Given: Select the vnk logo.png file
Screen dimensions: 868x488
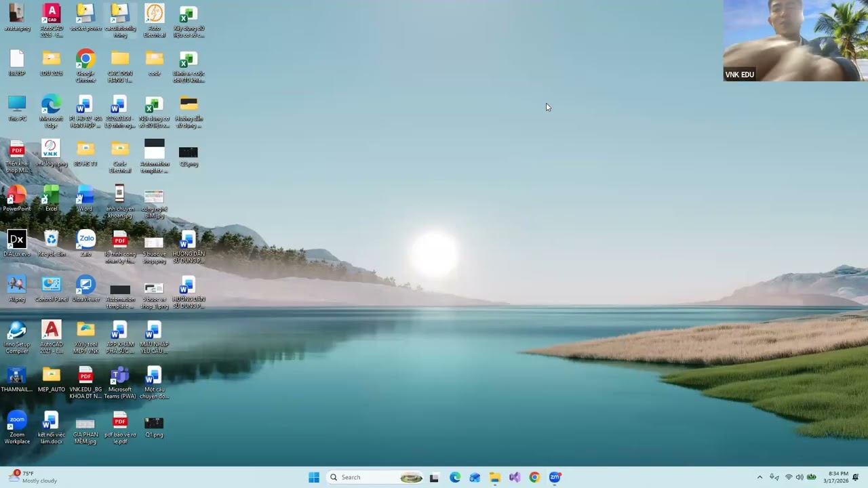Looking at the screenshot, I should (x=52, y=153).
